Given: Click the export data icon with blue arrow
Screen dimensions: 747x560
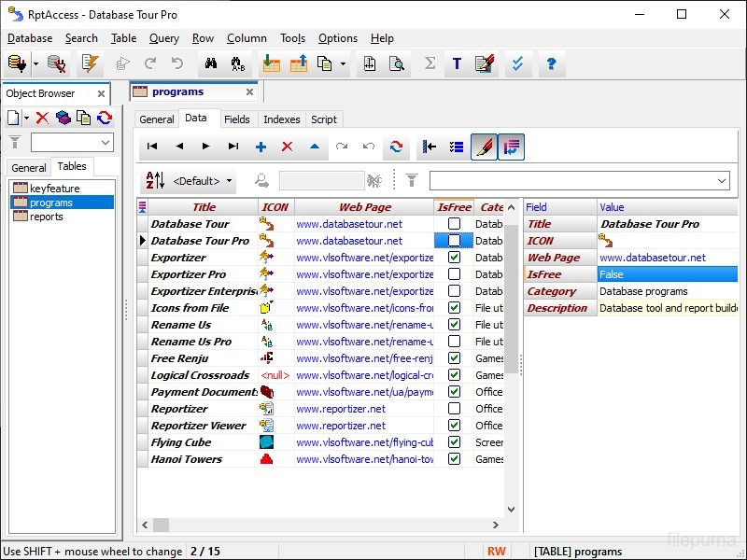Looking at the screenshot, I should pyautogui.click(x=298, y=64).
